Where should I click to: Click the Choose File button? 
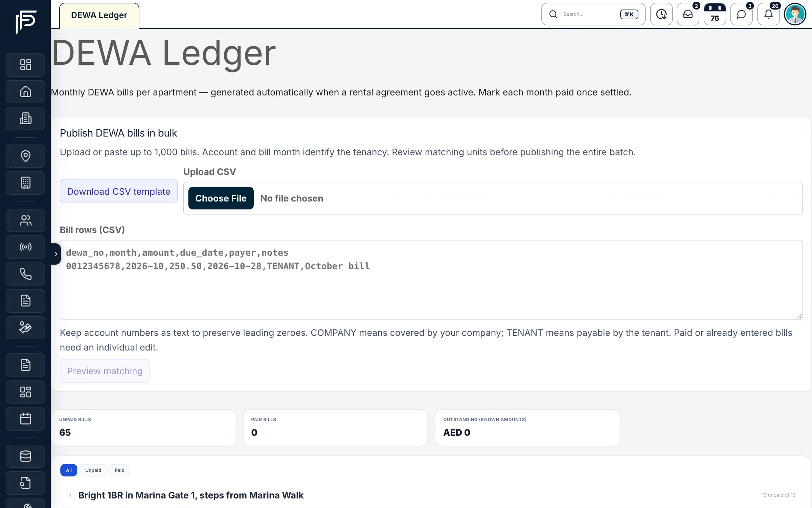point(221,198)
